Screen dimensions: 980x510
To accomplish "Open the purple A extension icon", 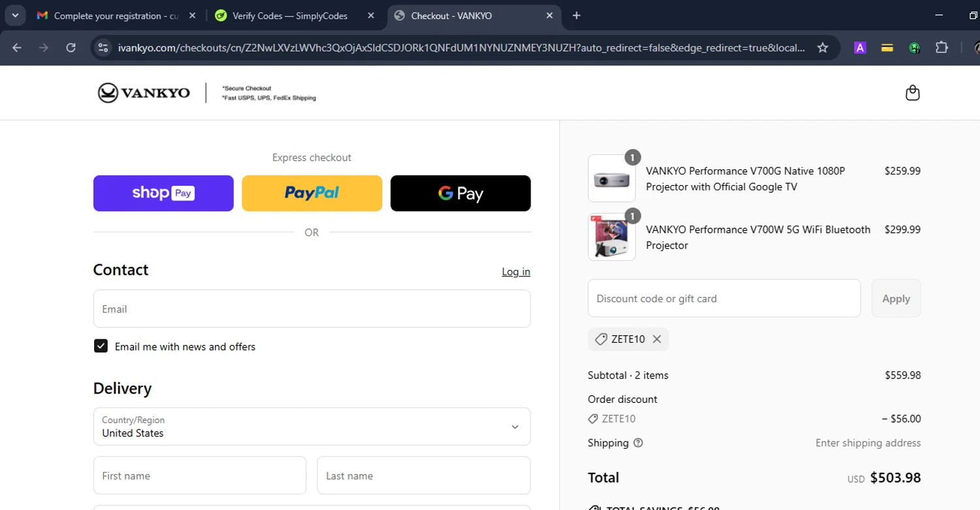I will pyautogui.click(x=860, y=48).
